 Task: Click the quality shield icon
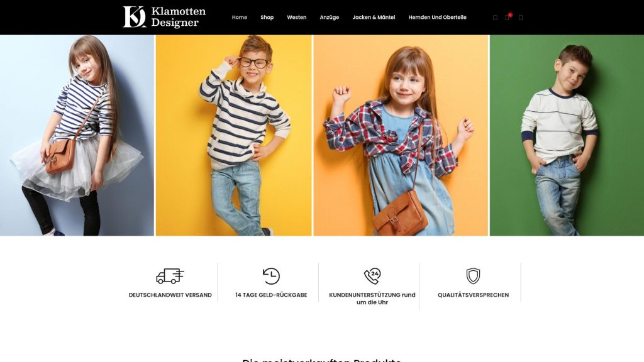(473, 277)
